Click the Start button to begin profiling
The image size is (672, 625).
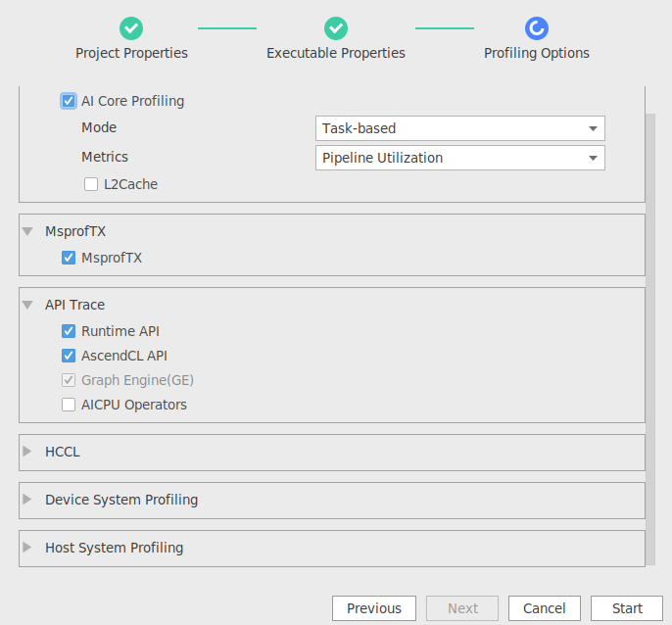[627, 607]
